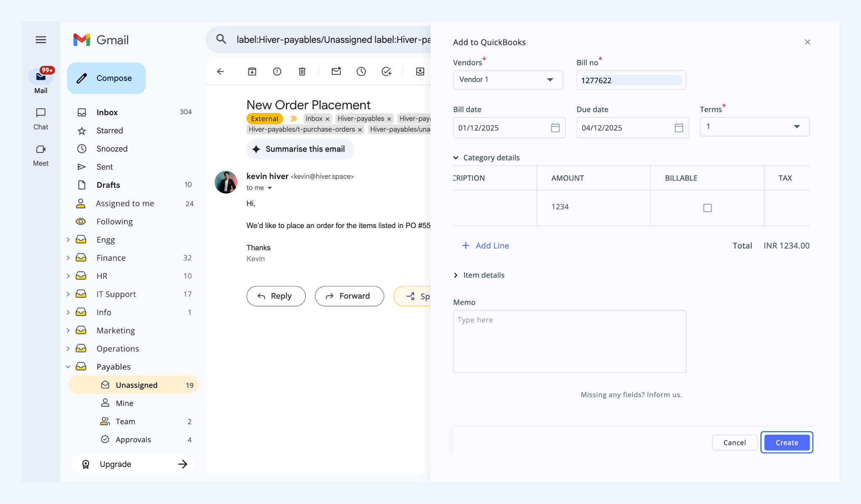Remove the Hiver-payables label
The height and width of the screenshot is (504, 861).
pos(389,119)
